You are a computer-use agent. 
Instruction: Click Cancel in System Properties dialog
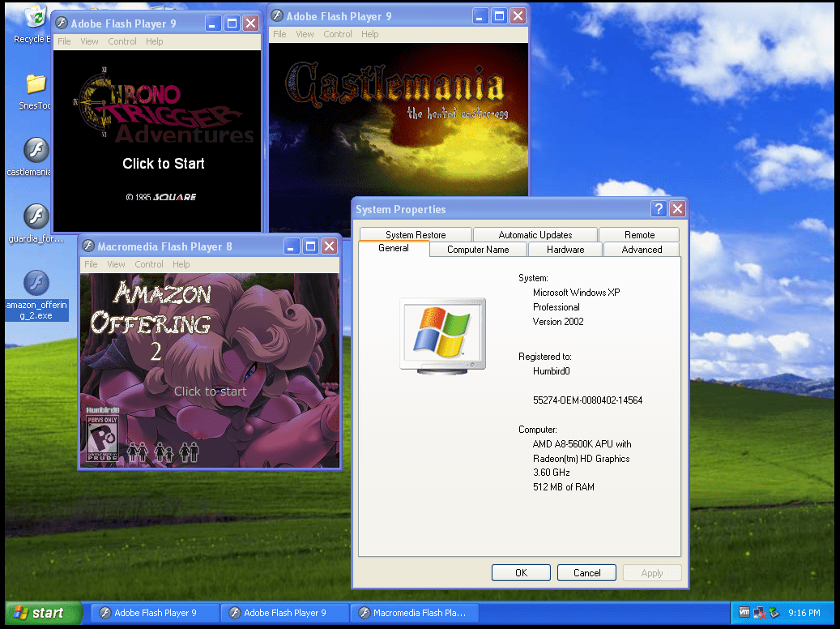tap(586, 572)
